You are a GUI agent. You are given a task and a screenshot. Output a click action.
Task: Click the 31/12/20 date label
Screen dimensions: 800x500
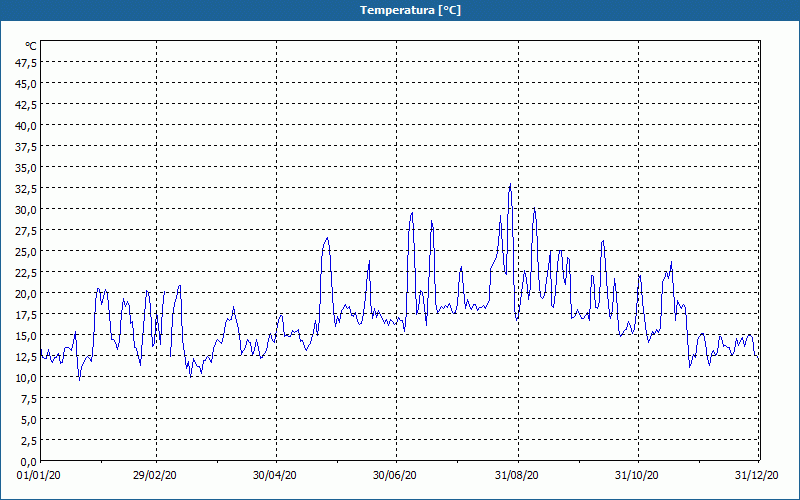(x=757, y=475)
